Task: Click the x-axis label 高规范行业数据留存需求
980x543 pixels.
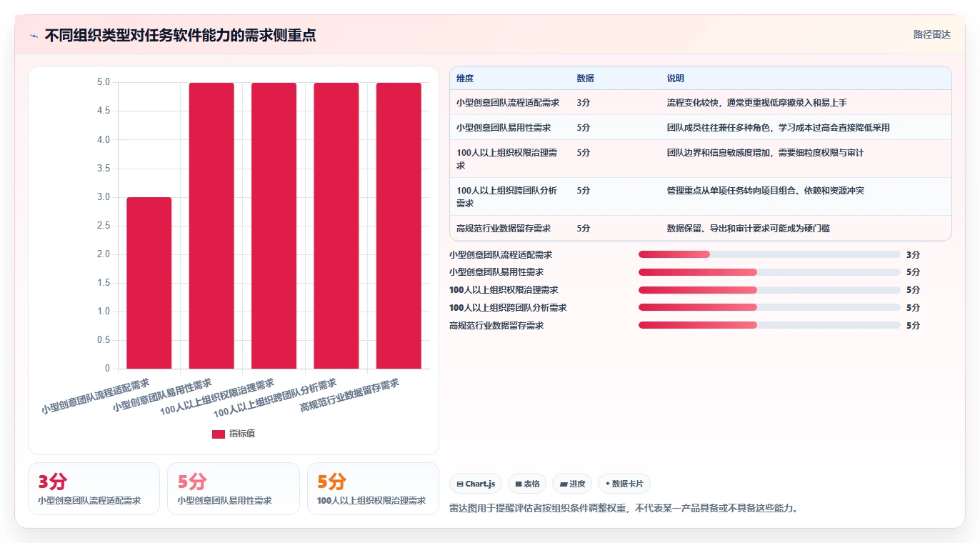Action: (349, 395)
